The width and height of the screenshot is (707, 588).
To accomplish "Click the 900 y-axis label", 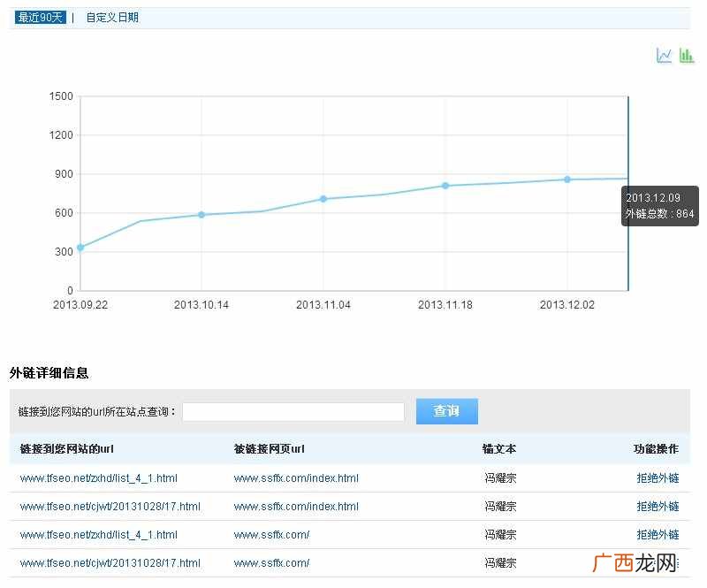I will click(x=64, y=174).
